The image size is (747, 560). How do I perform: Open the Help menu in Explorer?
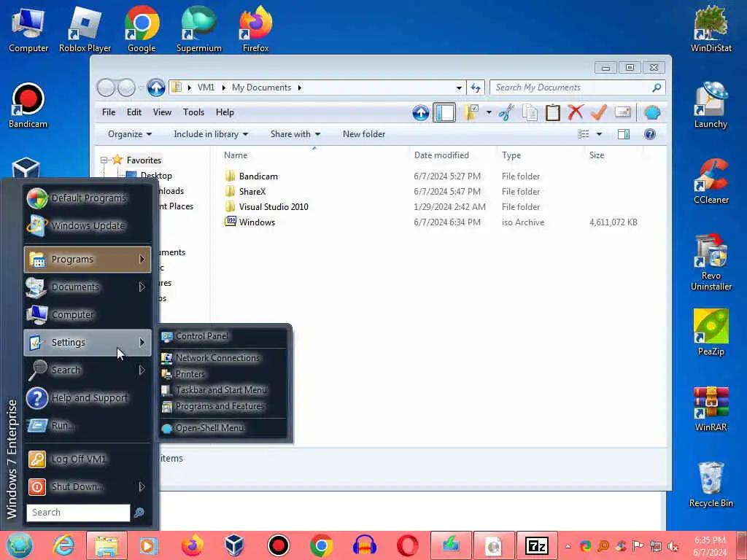pyautogui.click(x=225, y=112)
